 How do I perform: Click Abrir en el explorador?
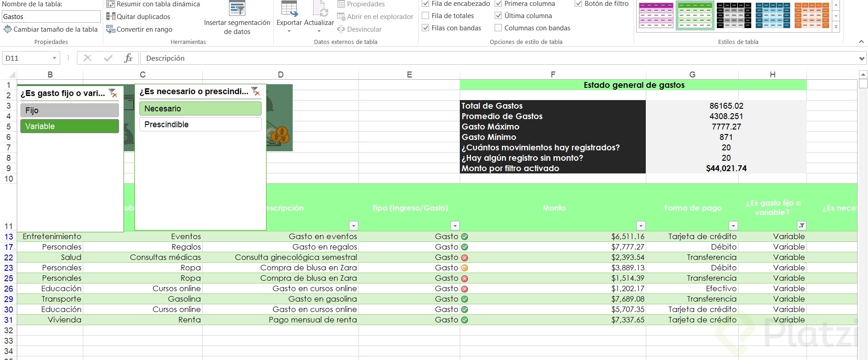click(x=375, y=16)
